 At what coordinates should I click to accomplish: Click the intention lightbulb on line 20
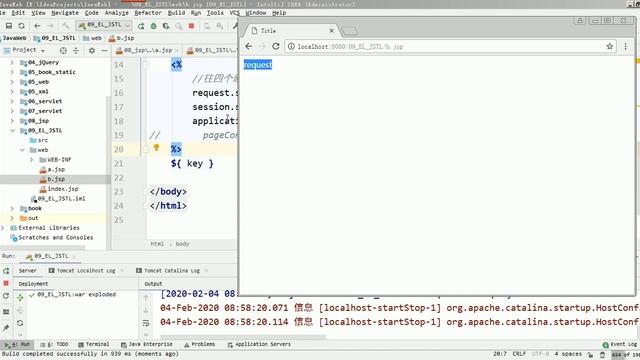click(156, 148)
